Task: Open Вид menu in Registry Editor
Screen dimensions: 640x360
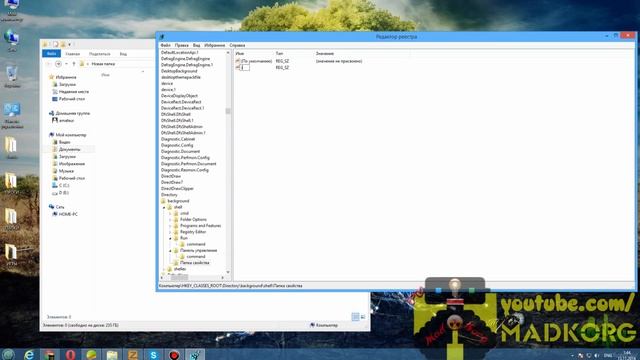Action: pyautogui.click(x=196, y=45)
